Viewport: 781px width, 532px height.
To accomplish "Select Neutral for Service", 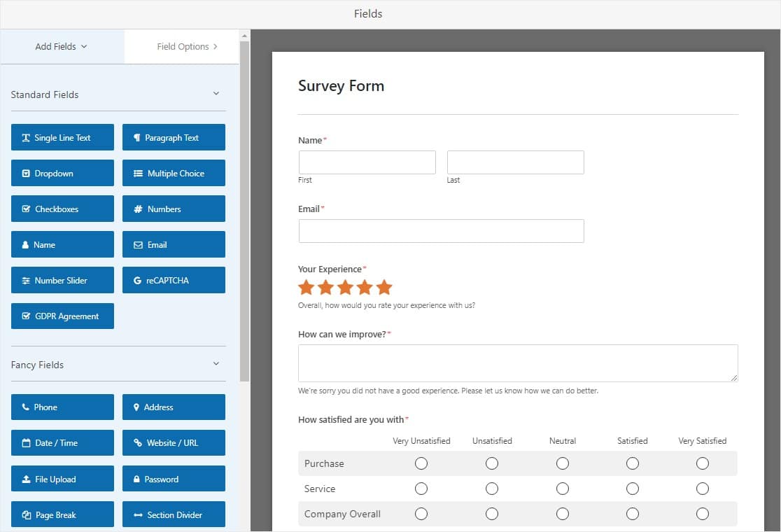I will point(563,489).
